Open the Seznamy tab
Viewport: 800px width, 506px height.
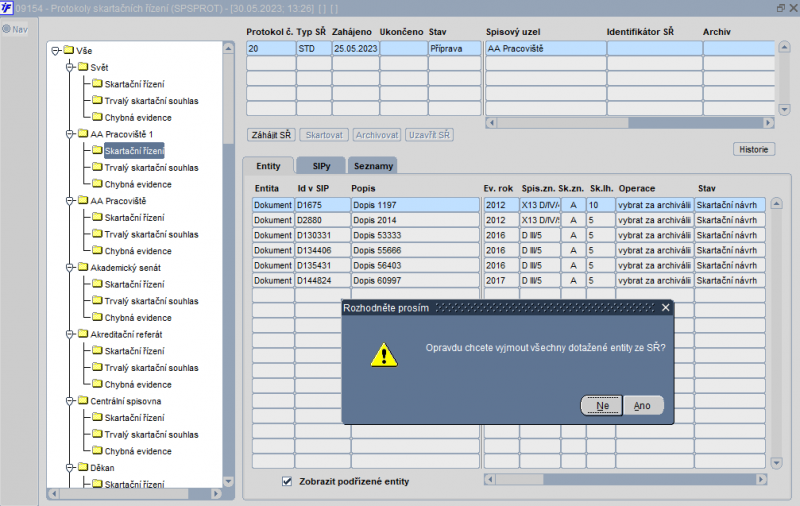373,165
